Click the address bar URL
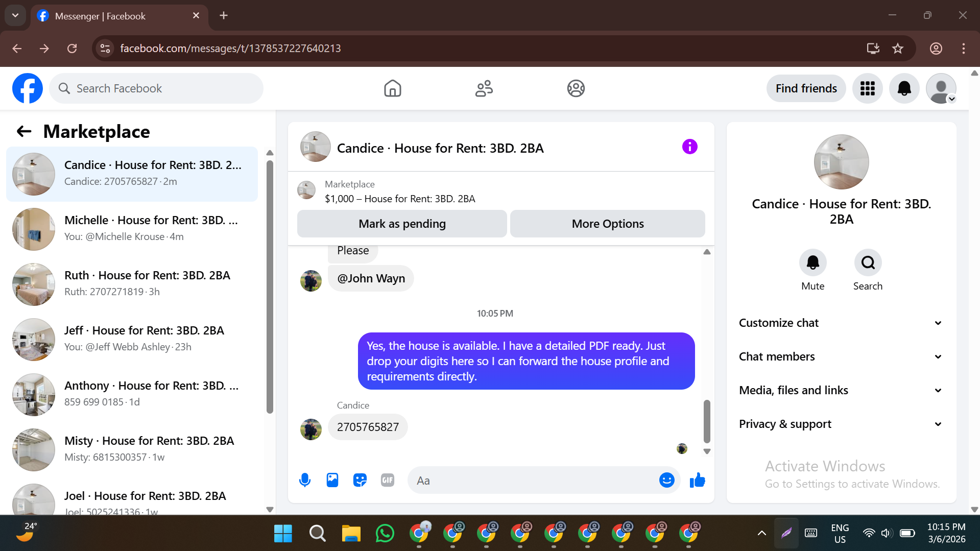Viewport: 980px width, 551px height. coord(230,49)
